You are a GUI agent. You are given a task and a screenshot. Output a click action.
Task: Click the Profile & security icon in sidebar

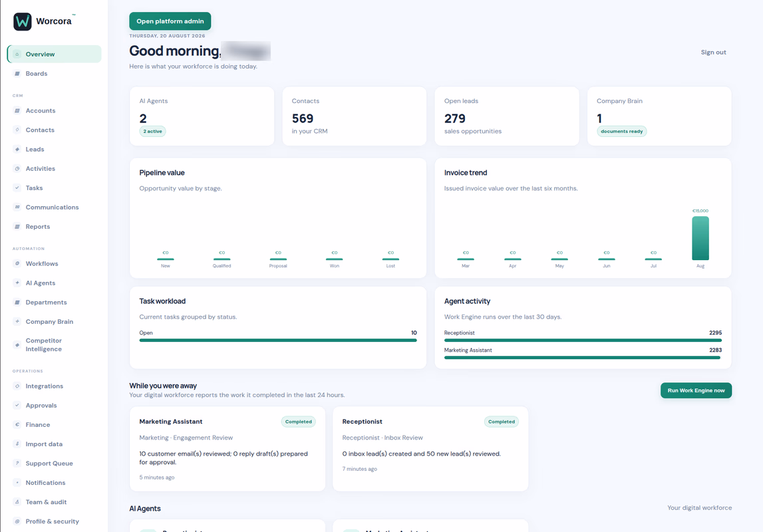click(x=17, y=521)
